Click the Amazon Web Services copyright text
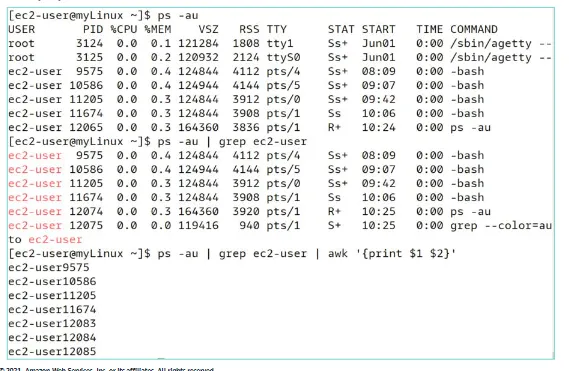Screen dimensions: 569x371 107,369
